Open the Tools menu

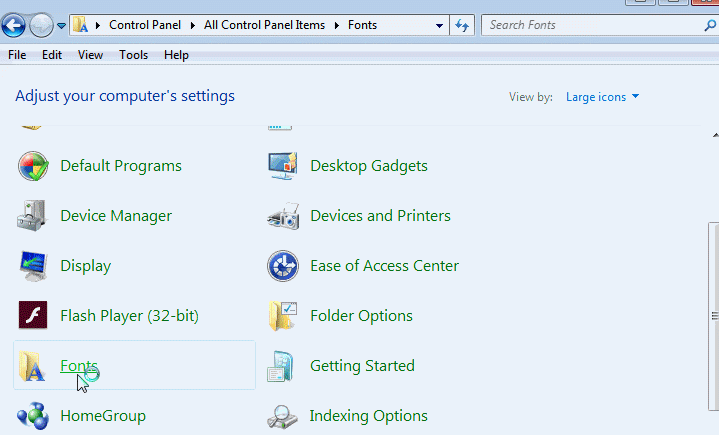[x=133, y=55]
